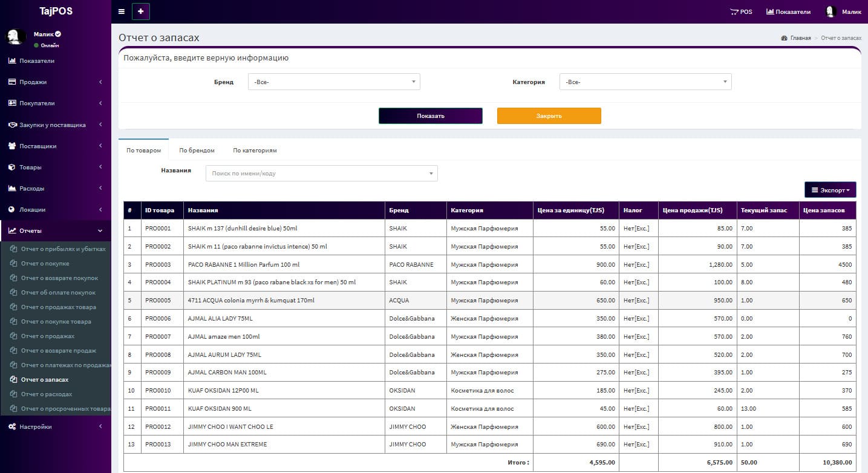Click the Главная dashboard icon in the breadcrumb
Viewport: 868px width, 473px height.
(x=785, y=38)
